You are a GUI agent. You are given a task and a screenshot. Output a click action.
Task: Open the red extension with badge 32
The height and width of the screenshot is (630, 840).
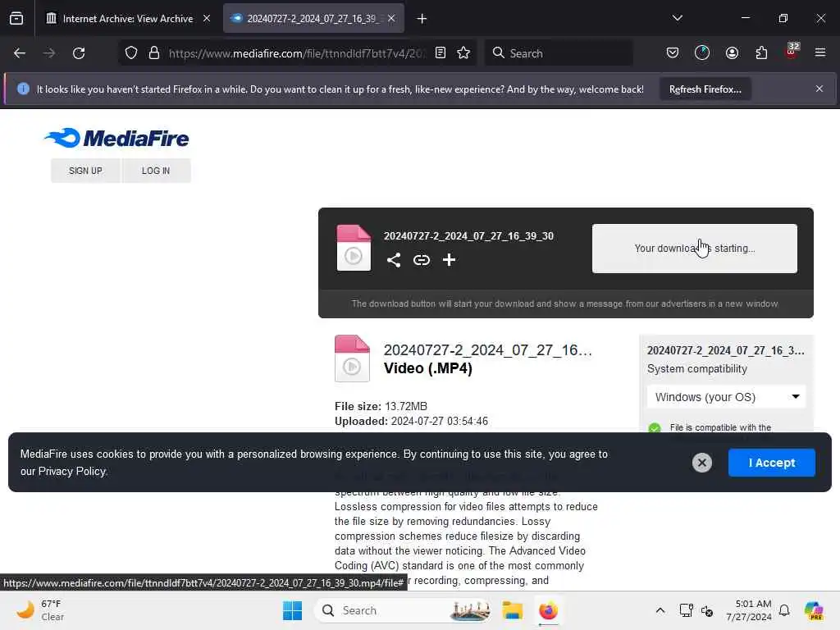[792, 52]
